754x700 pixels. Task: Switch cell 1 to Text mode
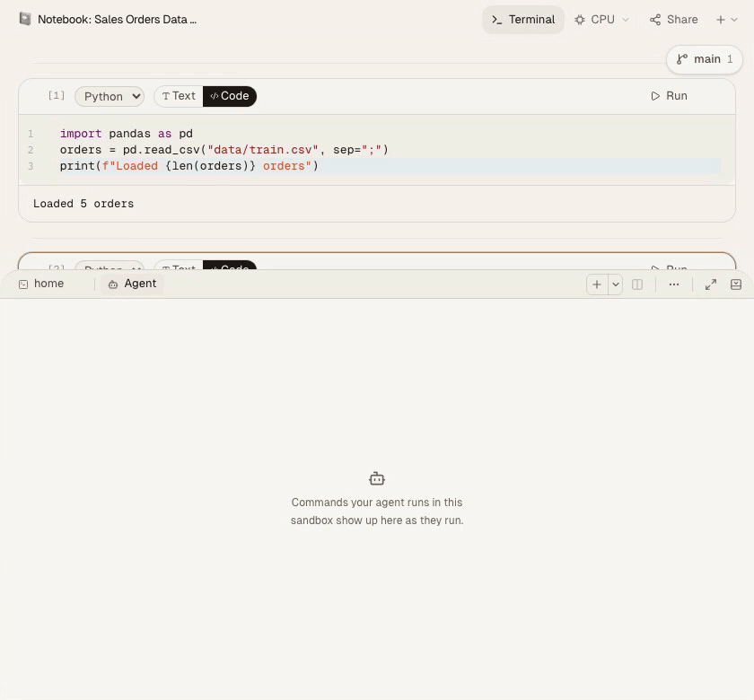pos(179,96)
